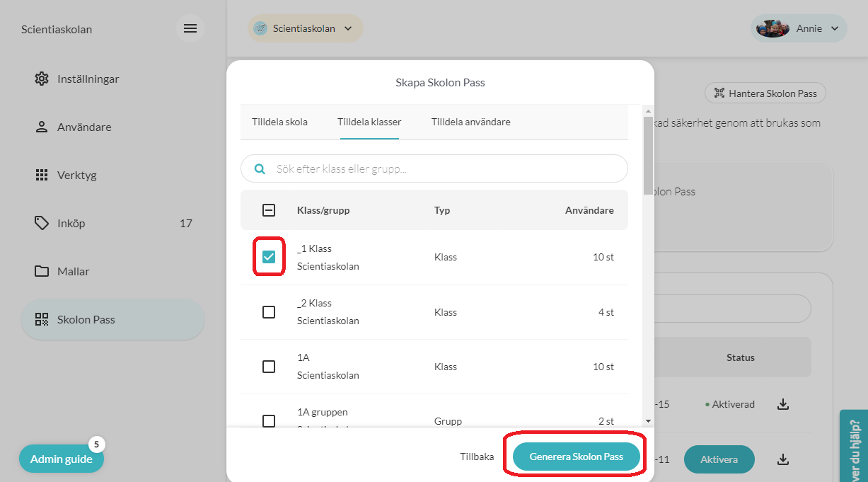
Task: Click the Tillbaka button
Action: pyautogui.click(x=477, y=457)
